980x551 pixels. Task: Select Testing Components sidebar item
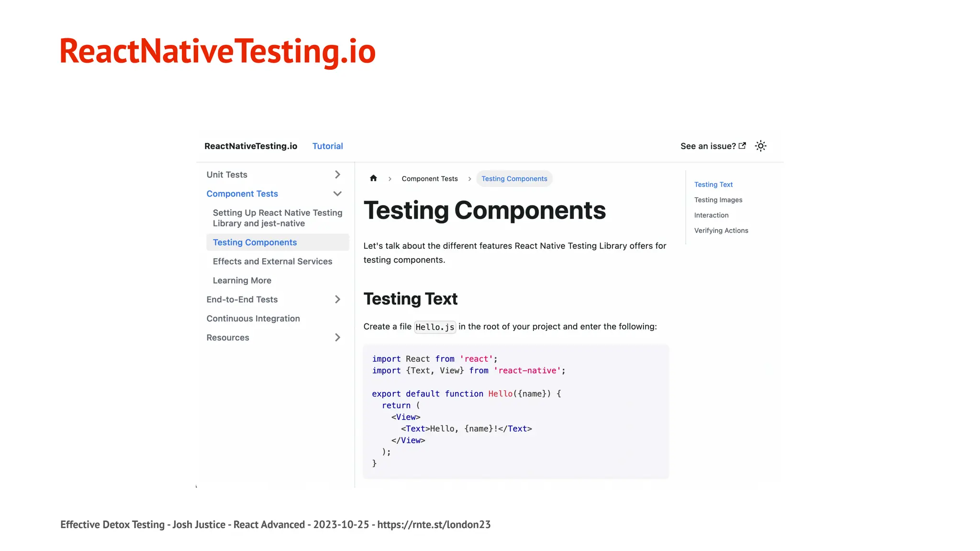[278, 242]
